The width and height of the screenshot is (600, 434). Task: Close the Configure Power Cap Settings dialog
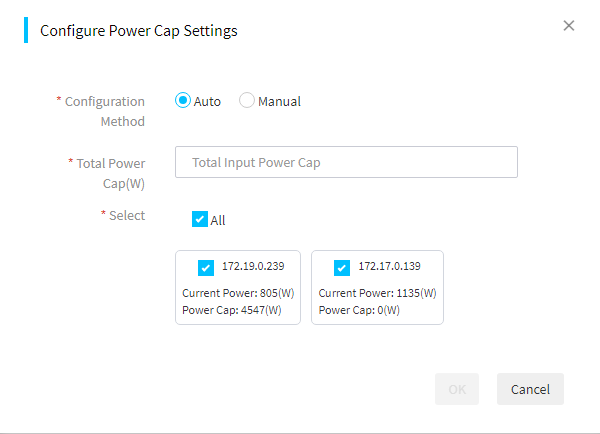569,26
